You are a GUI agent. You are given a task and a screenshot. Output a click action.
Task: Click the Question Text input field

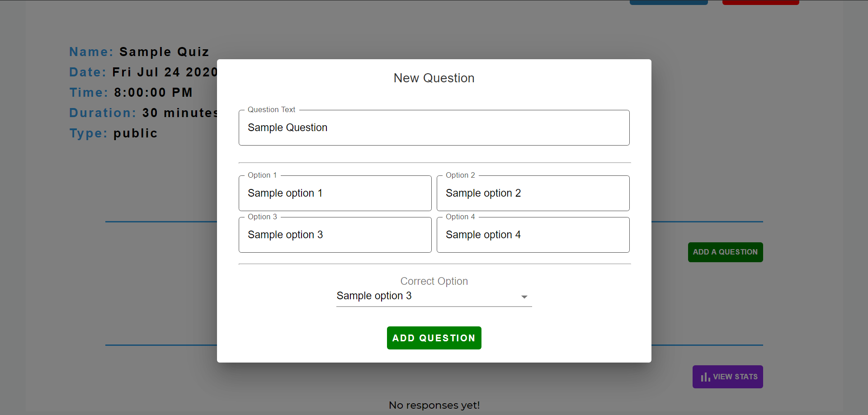pyautogui.click(x=434, y=128)
